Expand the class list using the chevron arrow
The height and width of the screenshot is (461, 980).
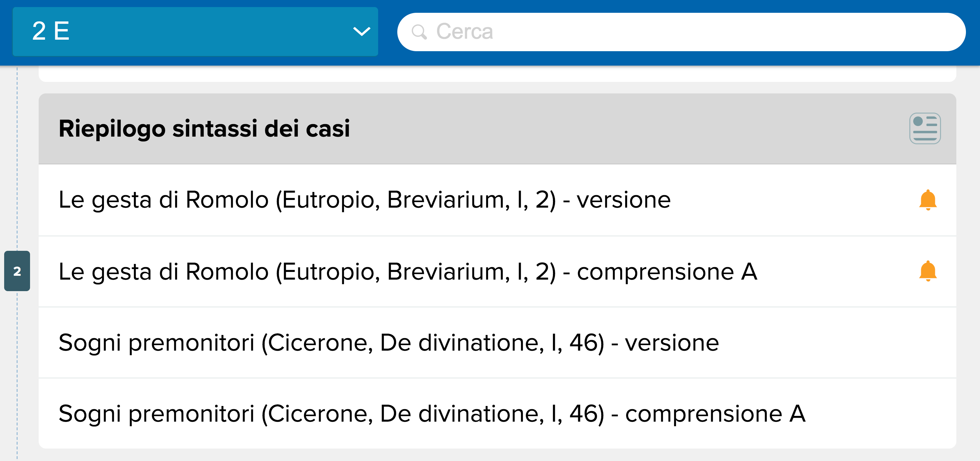pyautogui.click(x=362, y=31)
